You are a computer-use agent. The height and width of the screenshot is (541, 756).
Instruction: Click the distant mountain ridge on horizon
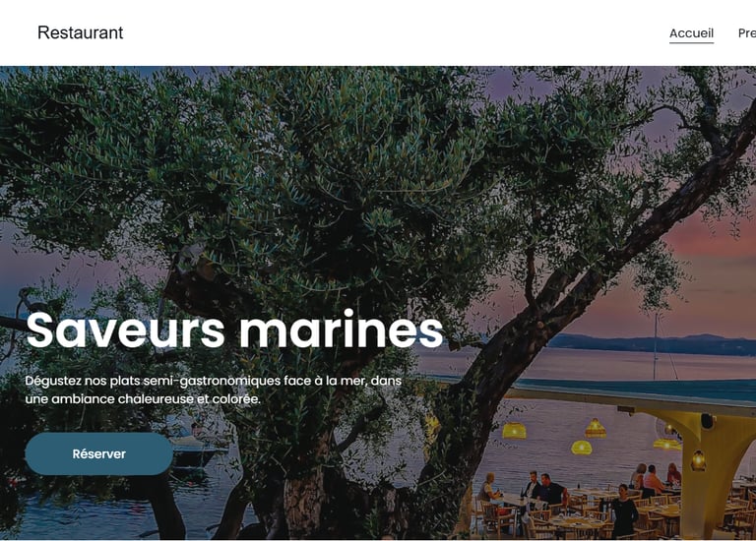point(652,343)
